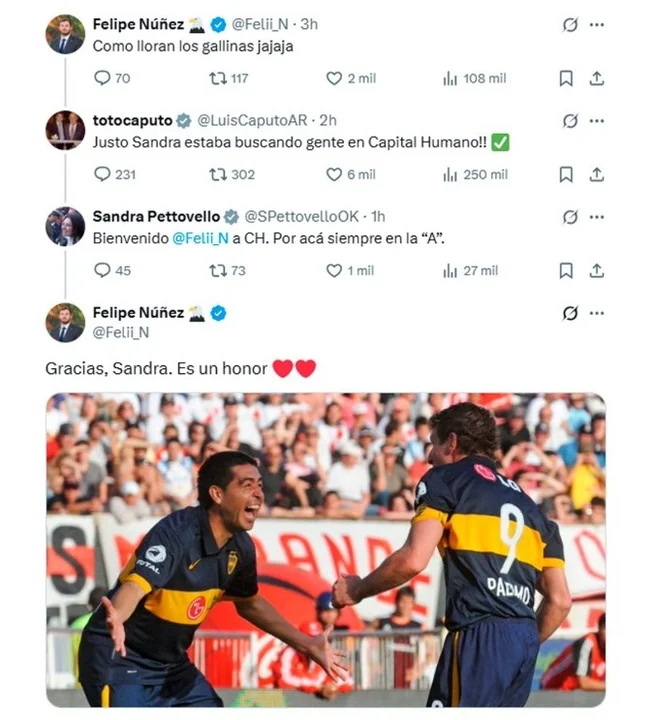Retweet the totocaputo tweet

coord(218,174)
